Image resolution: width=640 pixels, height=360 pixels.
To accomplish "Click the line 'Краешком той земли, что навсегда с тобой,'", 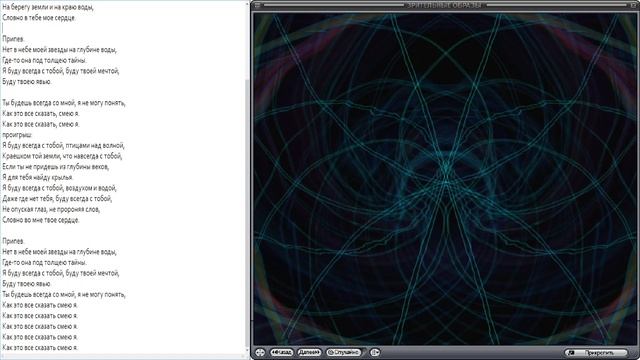I will tap(62, 156).
